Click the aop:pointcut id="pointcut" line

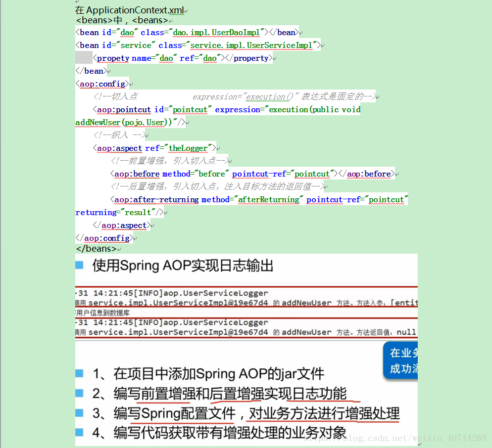pos(227,109)
